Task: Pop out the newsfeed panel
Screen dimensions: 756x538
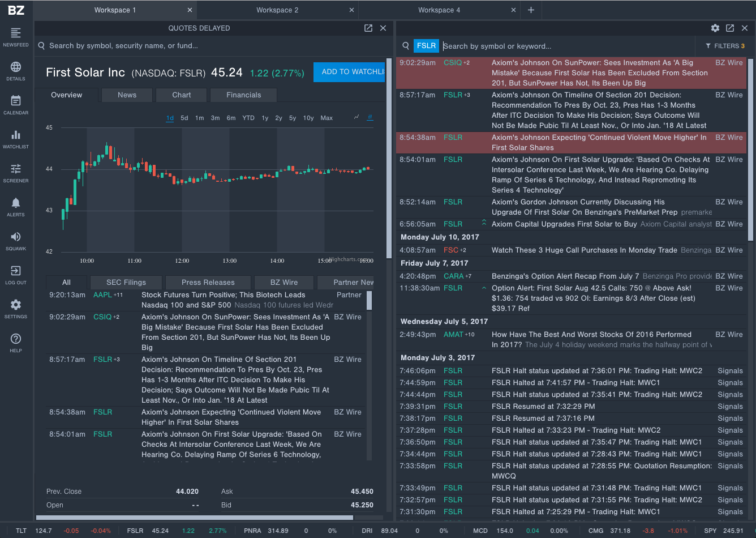Action: click(730, 28)
